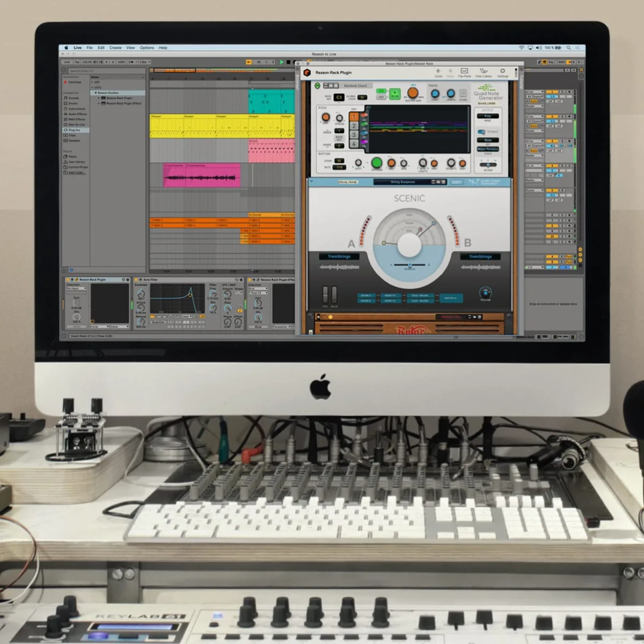
Task: Click the Hide Cables icon in Reason Rack toolbar
Action: pos(484,71)
